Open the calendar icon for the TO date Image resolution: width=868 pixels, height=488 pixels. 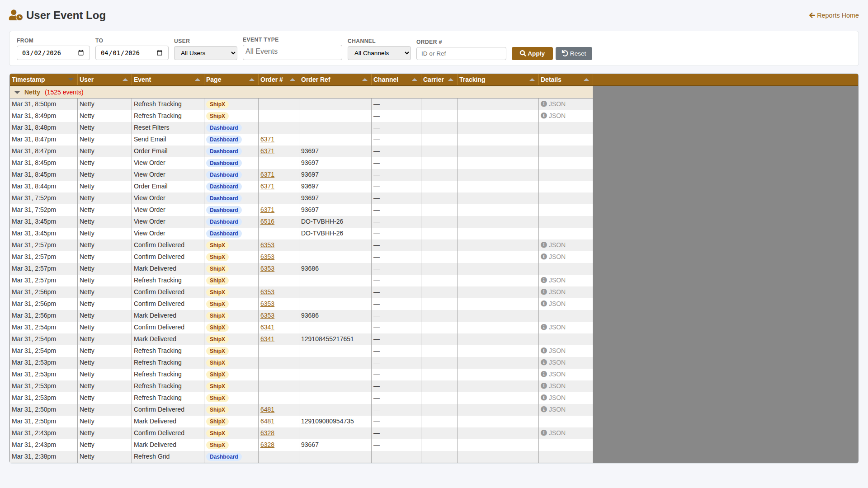pyautogui.click(x=159, y=53)
